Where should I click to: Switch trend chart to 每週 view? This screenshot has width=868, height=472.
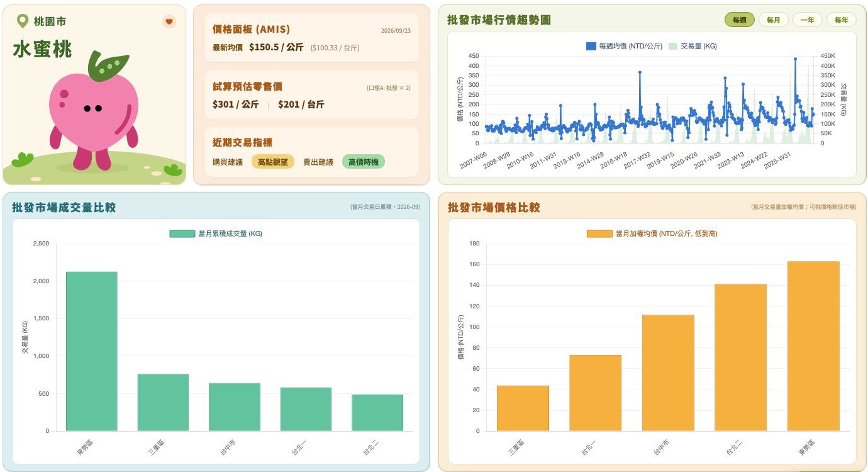click(x=739, y=20)
